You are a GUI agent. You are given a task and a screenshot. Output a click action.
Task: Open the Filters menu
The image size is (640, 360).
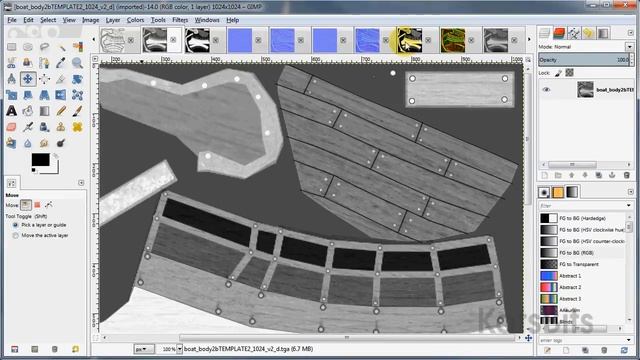[180, 20]
